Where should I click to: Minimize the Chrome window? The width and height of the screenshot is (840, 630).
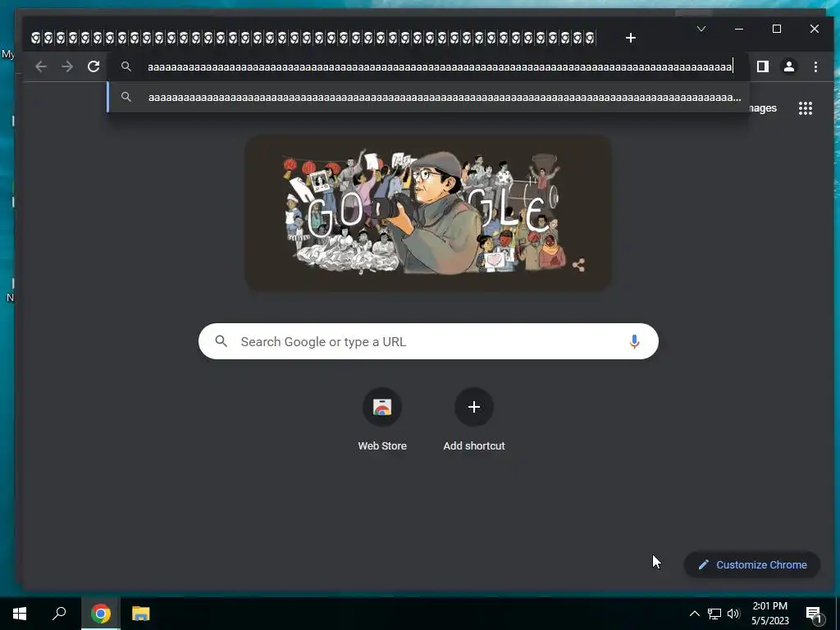click(739, 29)
